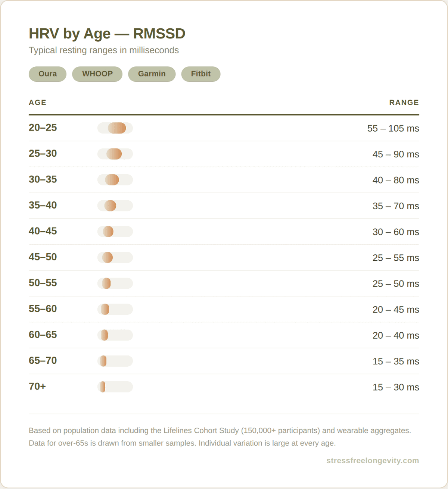Click the 30–35 age group bar

pos(114,179)
